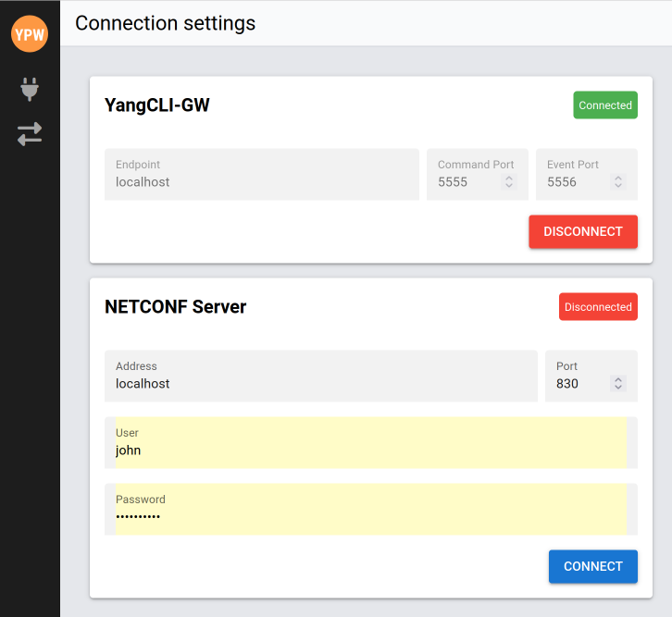
Task: Click the NETCONF Server card heading
Action: [176, 307]
